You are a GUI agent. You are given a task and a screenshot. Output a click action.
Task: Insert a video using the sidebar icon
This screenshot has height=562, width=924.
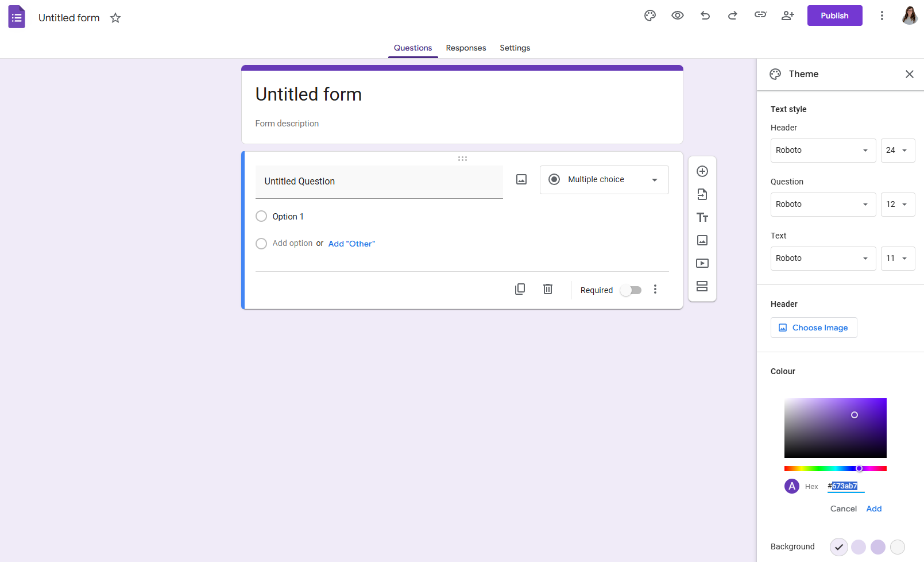point(702,263)
